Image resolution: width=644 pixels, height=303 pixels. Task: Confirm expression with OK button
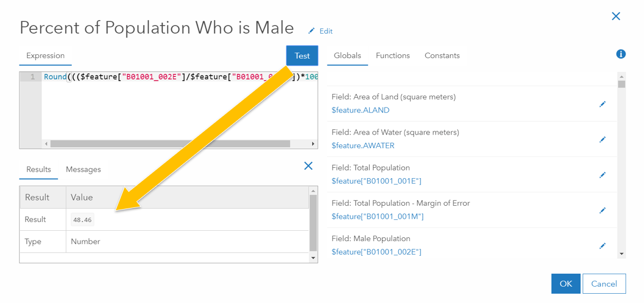click(566, 284)
